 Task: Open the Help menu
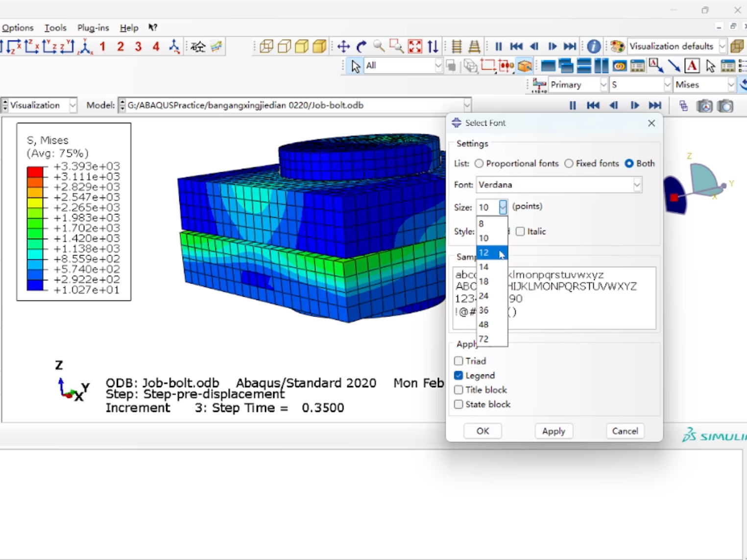tap(129, 28)
